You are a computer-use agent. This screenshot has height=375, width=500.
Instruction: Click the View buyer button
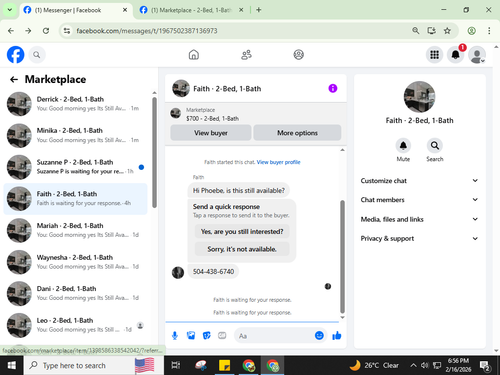211,133
